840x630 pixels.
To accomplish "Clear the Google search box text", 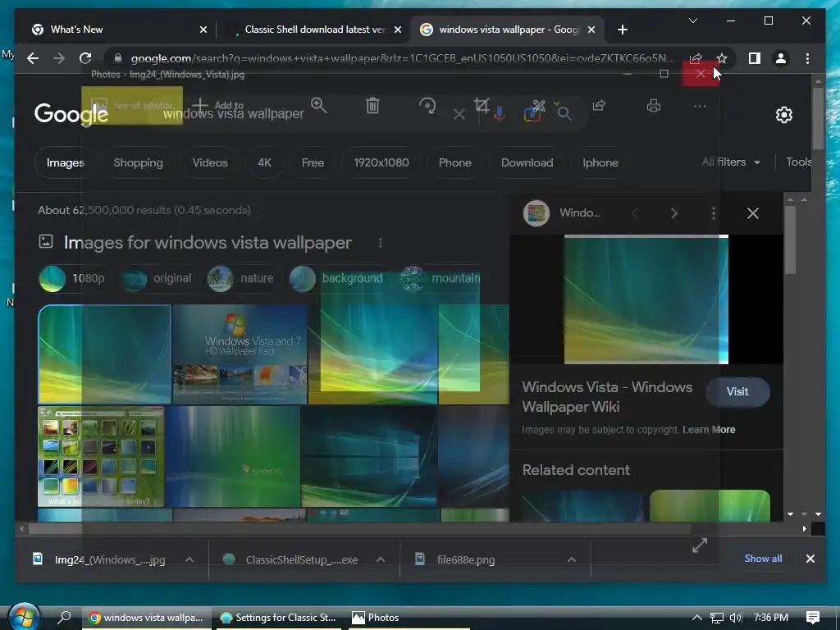I will (x=459, y=113).
